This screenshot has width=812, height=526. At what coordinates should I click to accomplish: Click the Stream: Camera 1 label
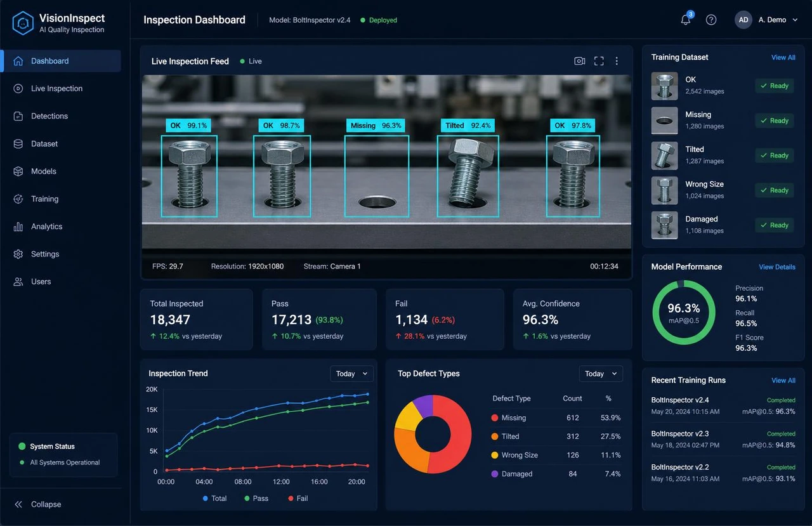[332, 266]
